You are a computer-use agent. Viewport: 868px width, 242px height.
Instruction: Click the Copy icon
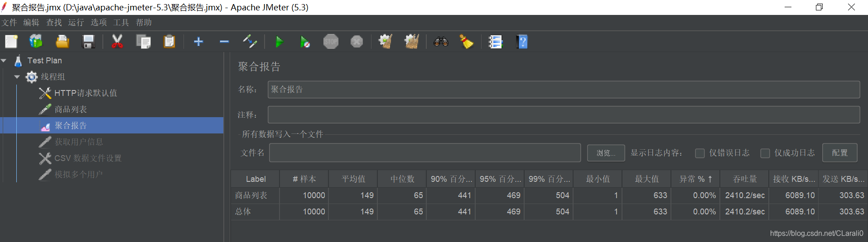click(x=143, y=42)
